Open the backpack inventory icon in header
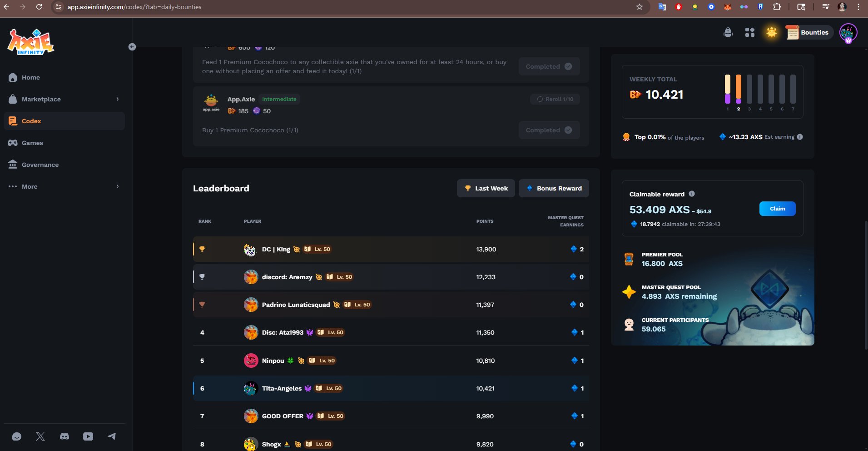This screenshot has width=868, height=451. (728, 32)
